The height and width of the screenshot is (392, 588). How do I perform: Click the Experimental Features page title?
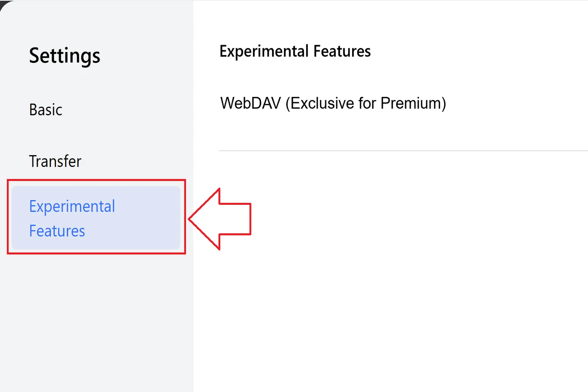295,51
